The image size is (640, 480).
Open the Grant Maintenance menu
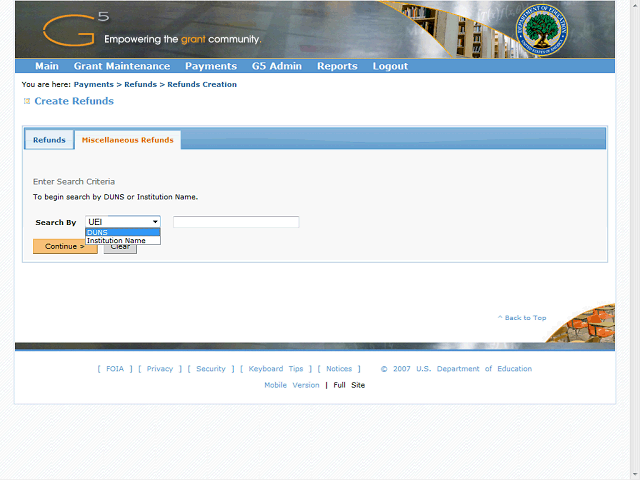click(x=122, y=66)
